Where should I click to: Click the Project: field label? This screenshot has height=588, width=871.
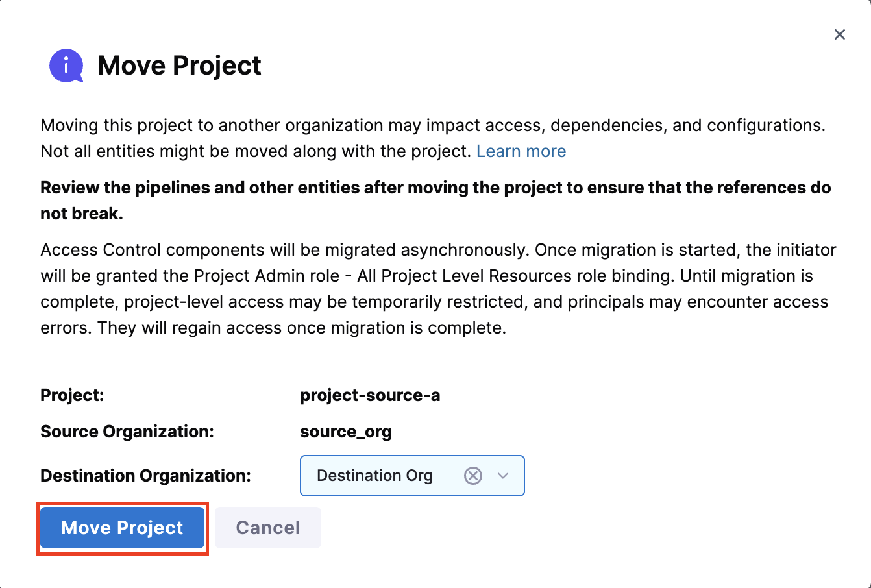tap(72, 395)
